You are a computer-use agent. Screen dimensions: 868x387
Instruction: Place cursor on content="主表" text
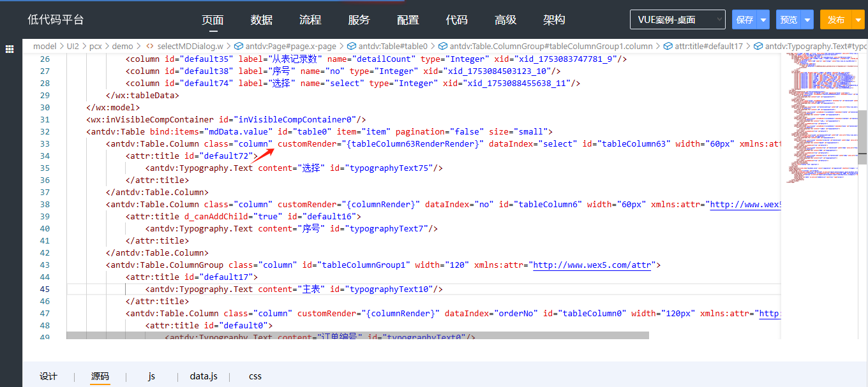pos(292,289)
